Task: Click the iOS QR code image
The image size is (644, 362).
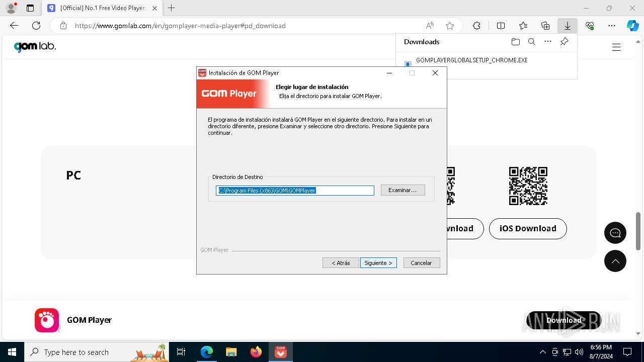Action: coord(528,186)
